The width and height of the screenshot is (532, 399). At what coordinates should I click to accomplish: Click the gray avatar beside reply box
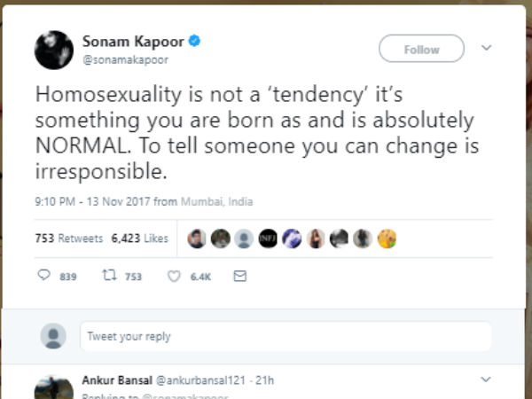(x=54, y=336)
